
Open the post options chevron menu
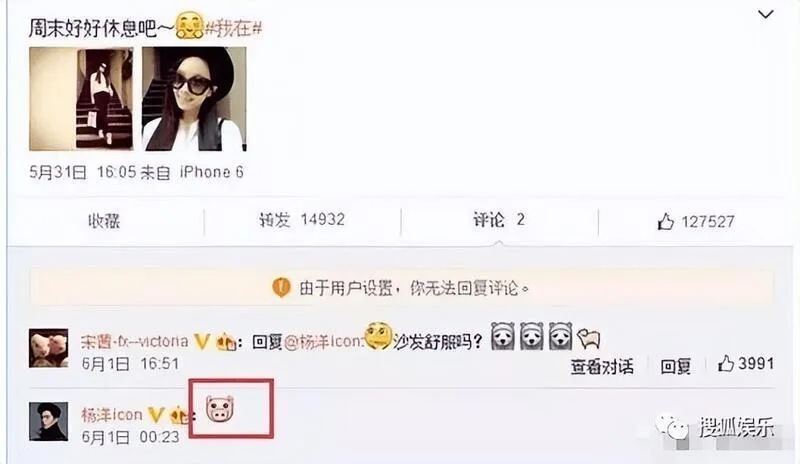click(x=765, y=14)
